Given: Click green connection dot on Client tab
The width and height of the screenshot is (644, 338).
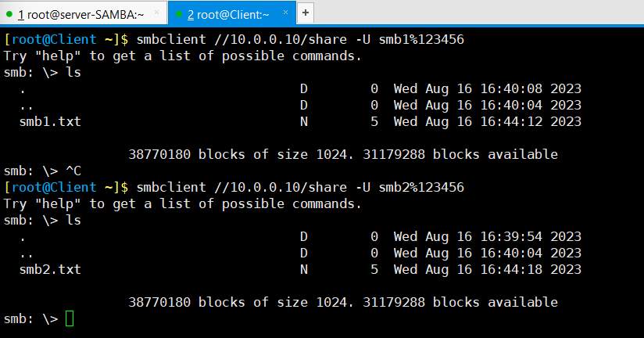Looking at the screenshot, I should pyautogui.click(x=179, y=14).
